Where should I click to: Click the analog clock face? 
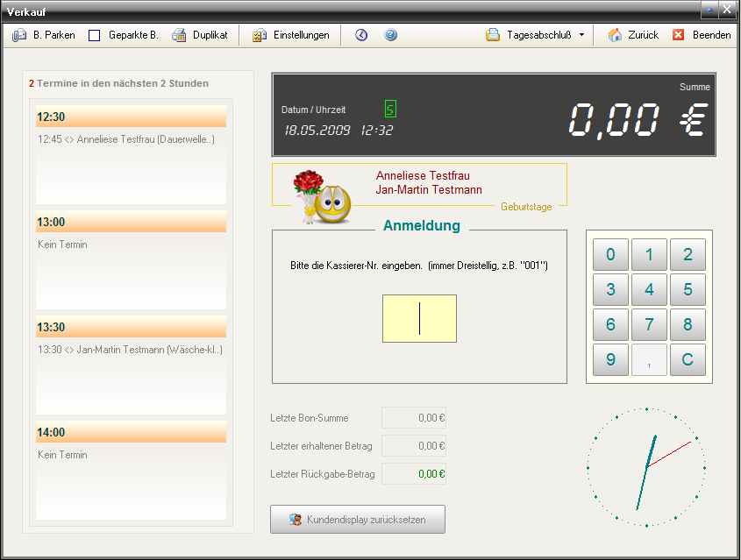point(646,467)
